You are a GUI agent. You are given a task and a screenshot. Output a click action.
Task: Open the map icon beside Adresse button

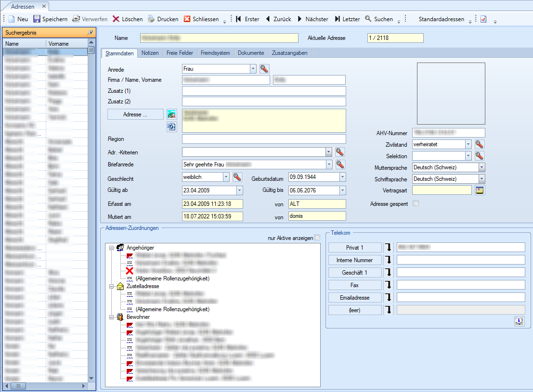(x=172, y=114)
